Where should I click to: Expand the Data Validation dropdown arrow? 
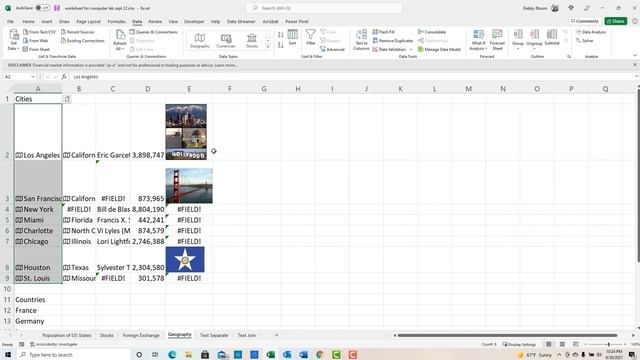coord(411,49)
